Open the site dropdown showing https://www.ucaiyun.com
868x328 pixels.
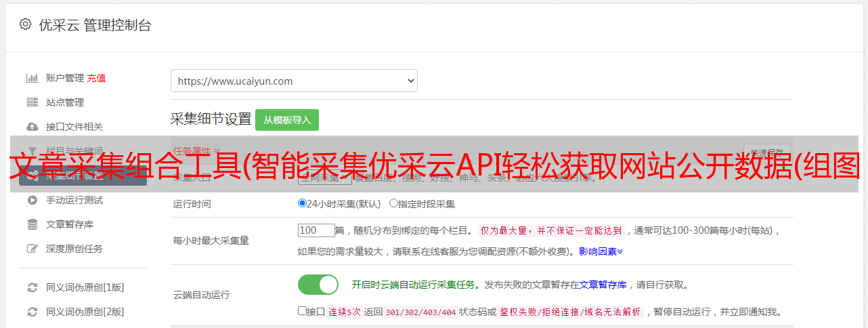coord(294,81)
